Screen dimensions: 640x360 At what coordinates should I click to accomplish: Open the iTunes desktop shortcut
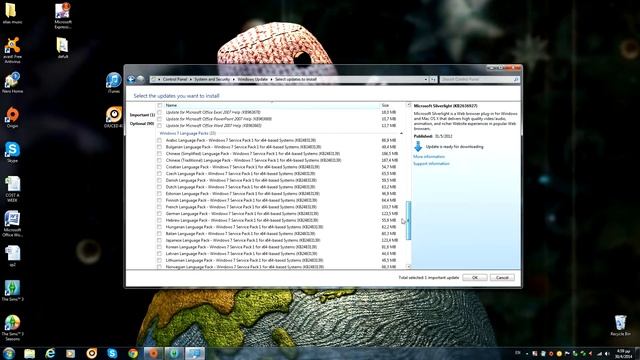pos(113,83)
